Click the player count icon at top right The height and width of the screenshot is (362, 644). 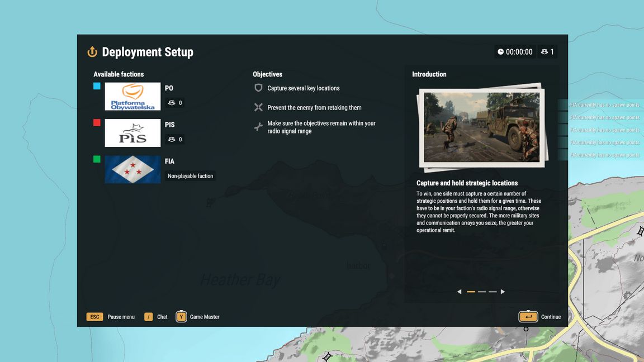pos(544,52)
